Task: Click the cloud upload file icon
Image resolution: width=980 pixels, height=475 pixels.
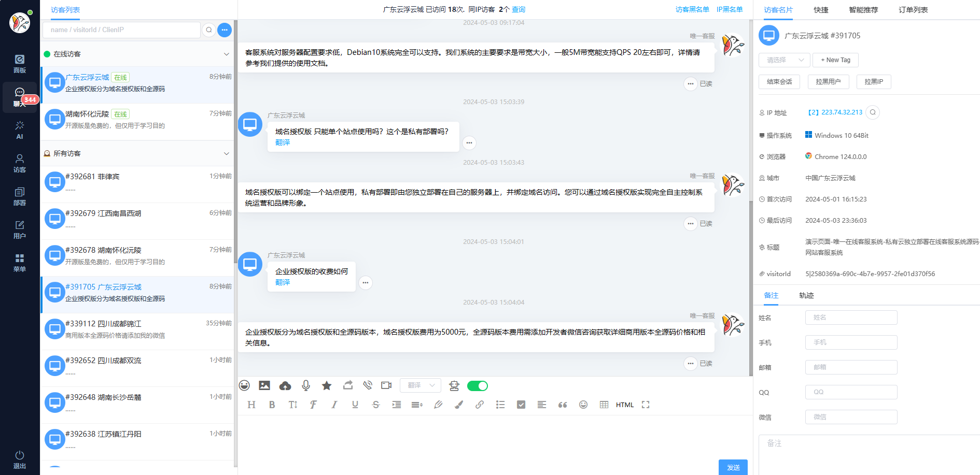Action: 285,385
